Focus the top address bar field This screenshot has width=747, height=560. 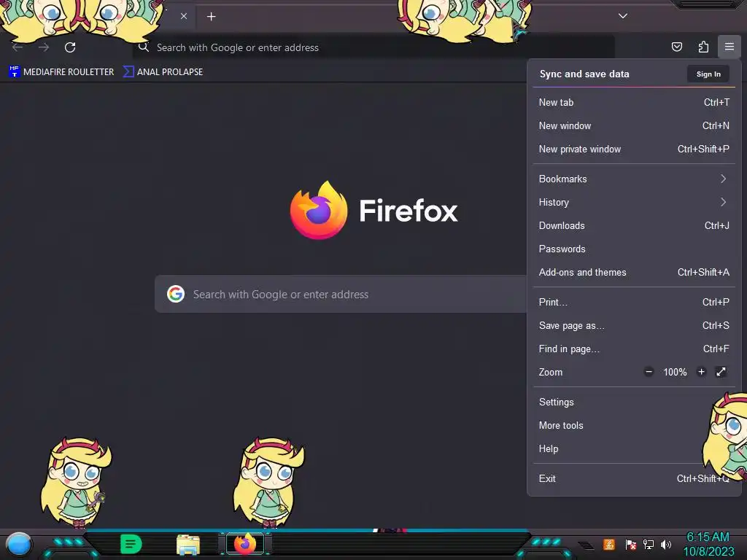click(373, 47)
